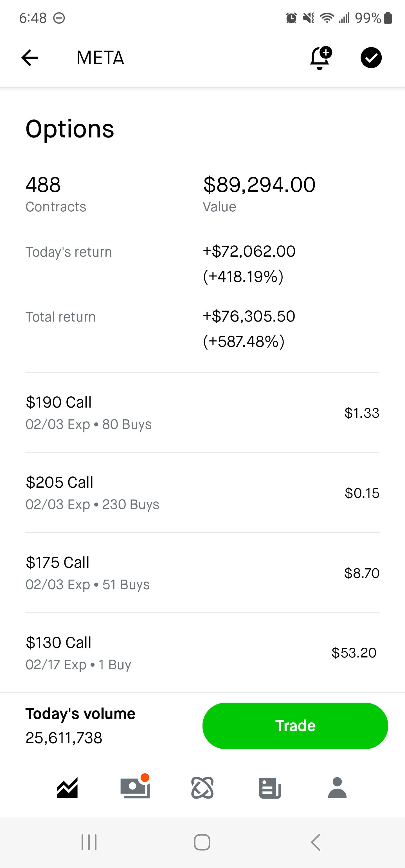
Task: Tap the $89,294.00 options value
Action: click(259, 185)
